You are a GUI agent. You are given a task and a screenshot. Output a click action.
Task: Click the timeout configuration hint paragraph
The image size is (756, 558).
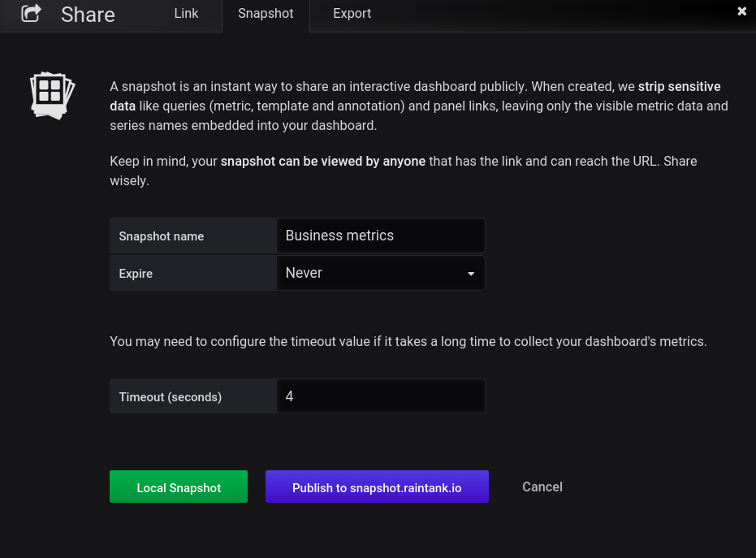408,341
